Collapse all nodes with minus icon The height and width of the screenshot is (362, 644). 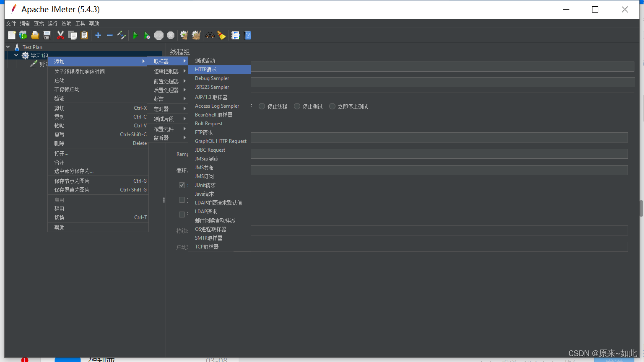tap(110, 35)
